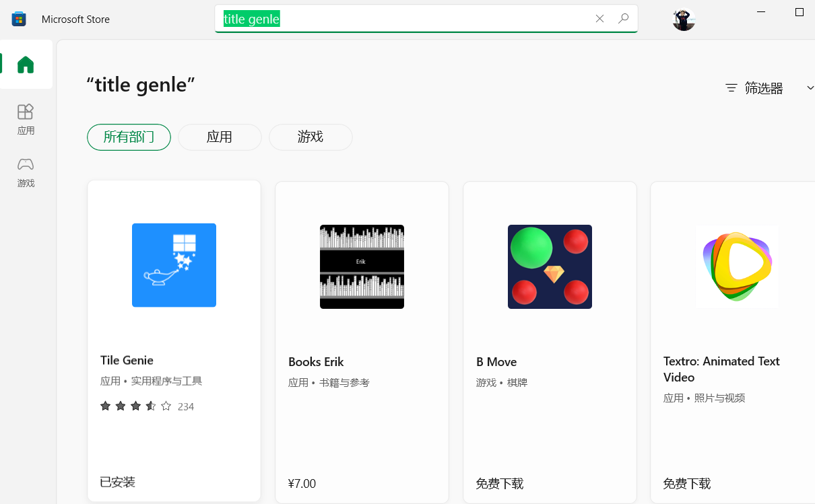Minimize the Microsoft Store window
815x504 pixels.
pos(761,12)
